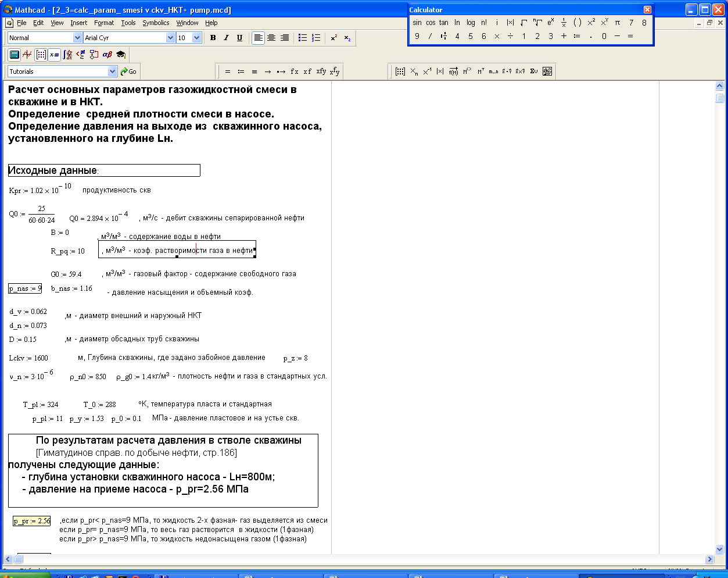Click the matrix column M<> icon

(x=467, y=72)
